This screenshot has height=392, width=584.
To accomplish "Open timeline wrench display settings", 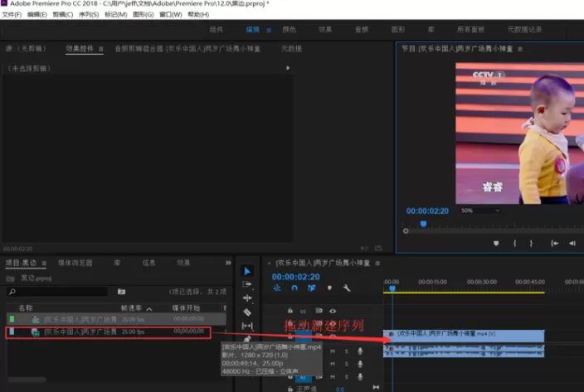I will click(x=347, y=288).
